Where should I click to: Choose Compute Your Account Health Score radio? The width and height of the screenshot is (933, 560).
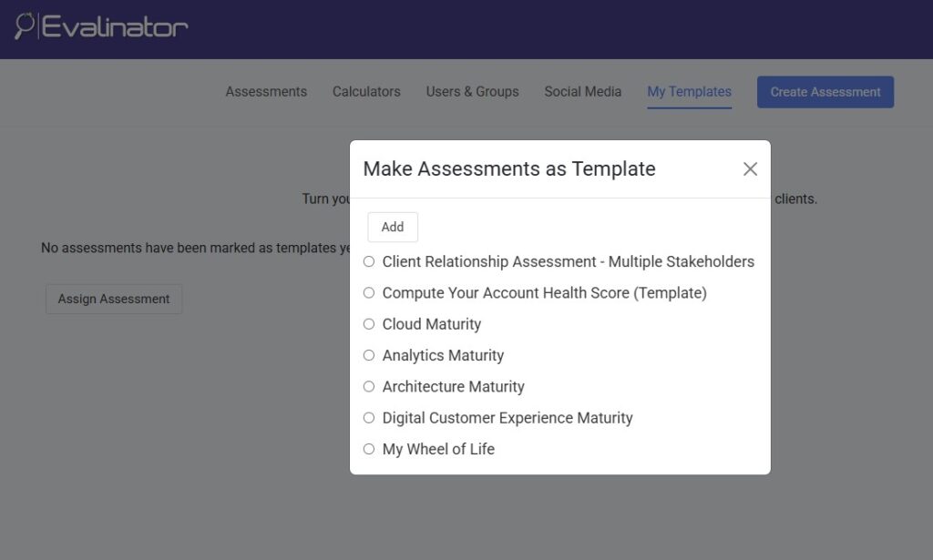click(369, 293)
